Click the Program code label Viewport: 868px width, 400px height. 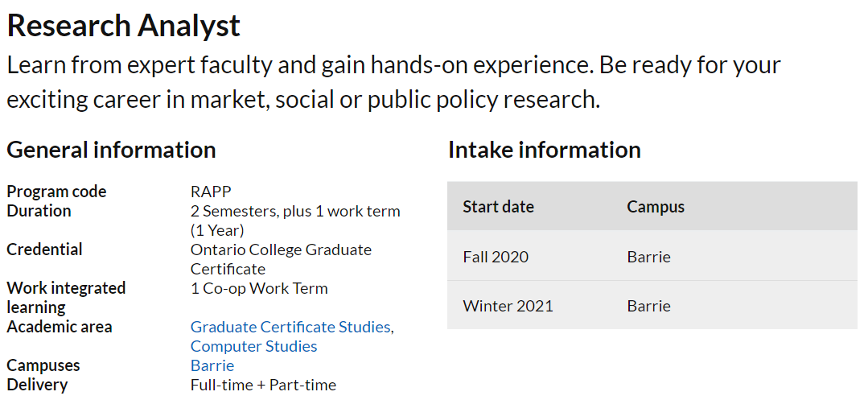[56, 192]
